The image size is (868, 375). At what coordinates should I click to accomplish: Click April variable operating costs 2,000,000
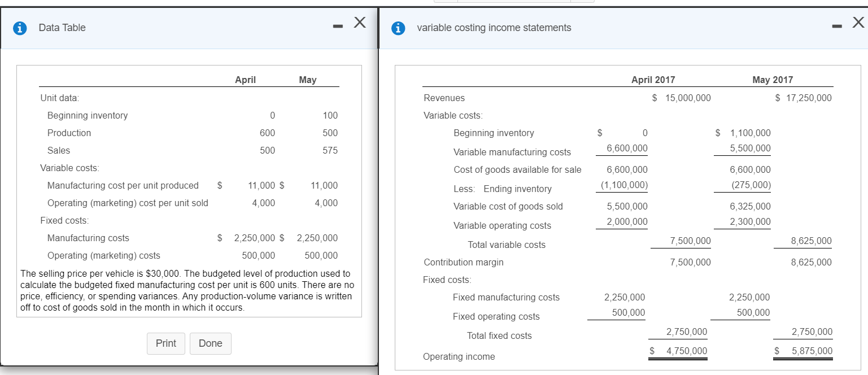point(627,221)
